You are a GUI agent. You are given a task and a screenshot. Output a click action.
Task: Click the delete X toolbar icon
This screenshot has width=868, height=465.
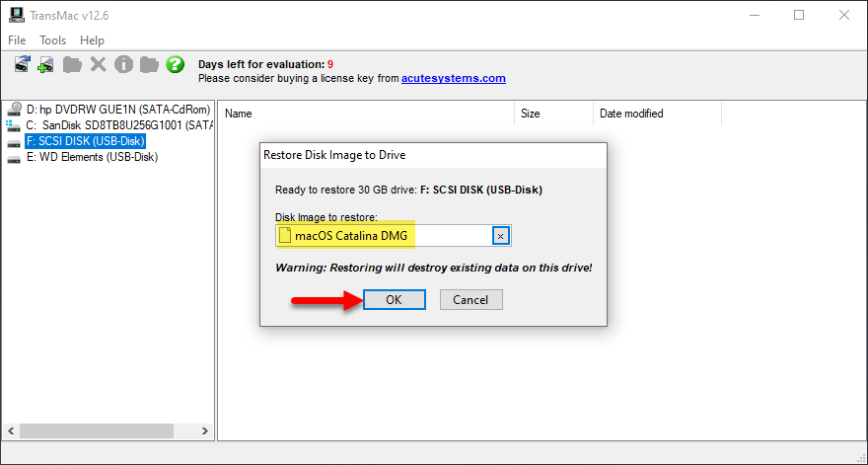tap(98, 64)
